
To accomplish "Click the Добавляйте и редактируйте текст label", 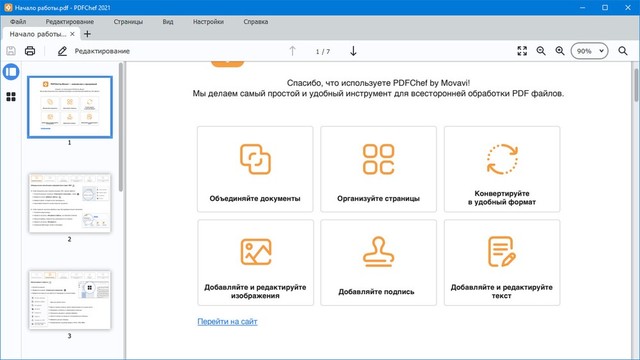I will 502,291.
